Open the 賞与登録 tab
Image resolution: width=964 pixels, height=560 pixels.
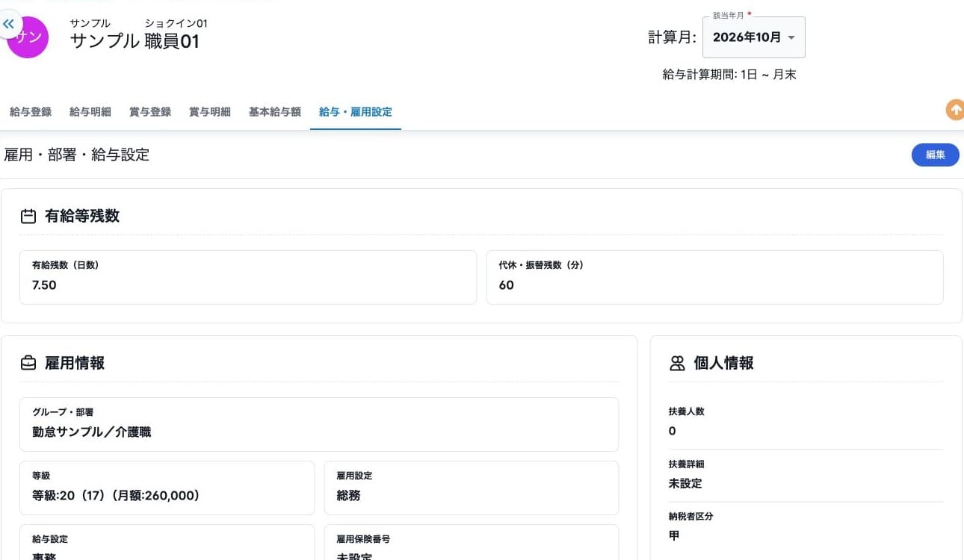pos(150,112)
